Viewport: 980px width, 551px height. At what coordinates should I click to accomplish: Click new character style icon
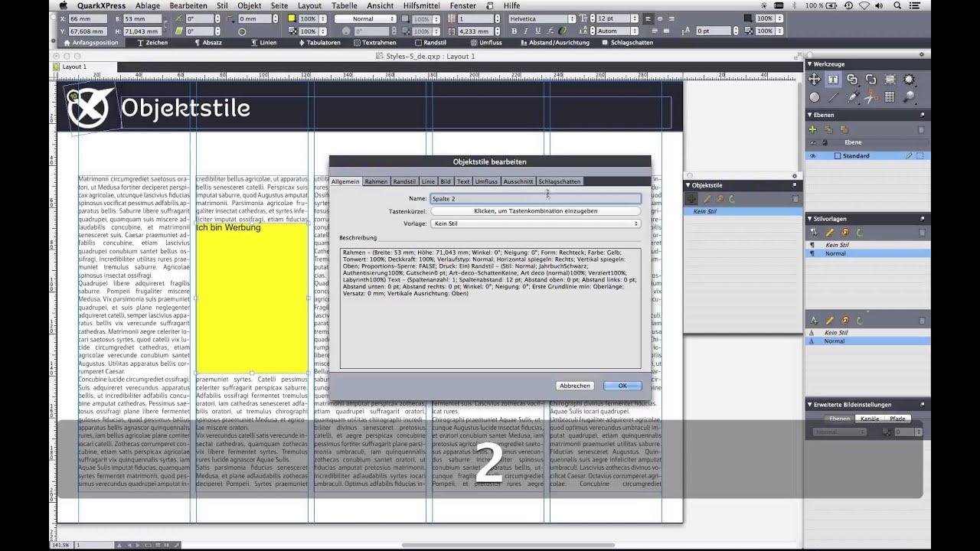[814, 321]
